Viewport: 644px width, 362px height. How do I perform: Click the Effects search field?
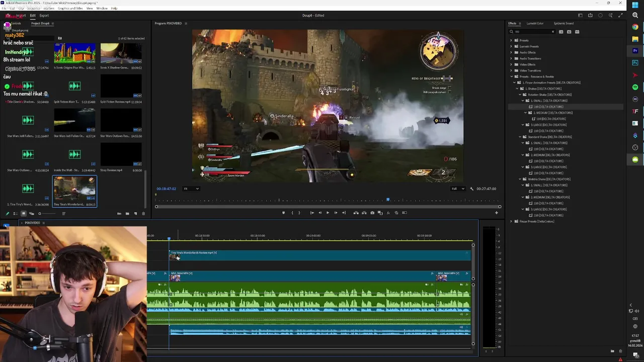(x=531, y=32)
